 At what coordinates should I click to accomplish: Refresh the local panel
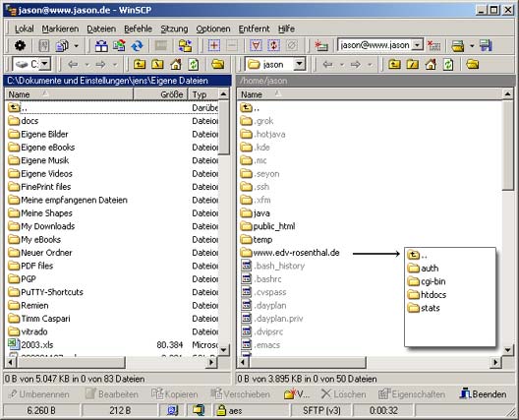tap(194, 64)
